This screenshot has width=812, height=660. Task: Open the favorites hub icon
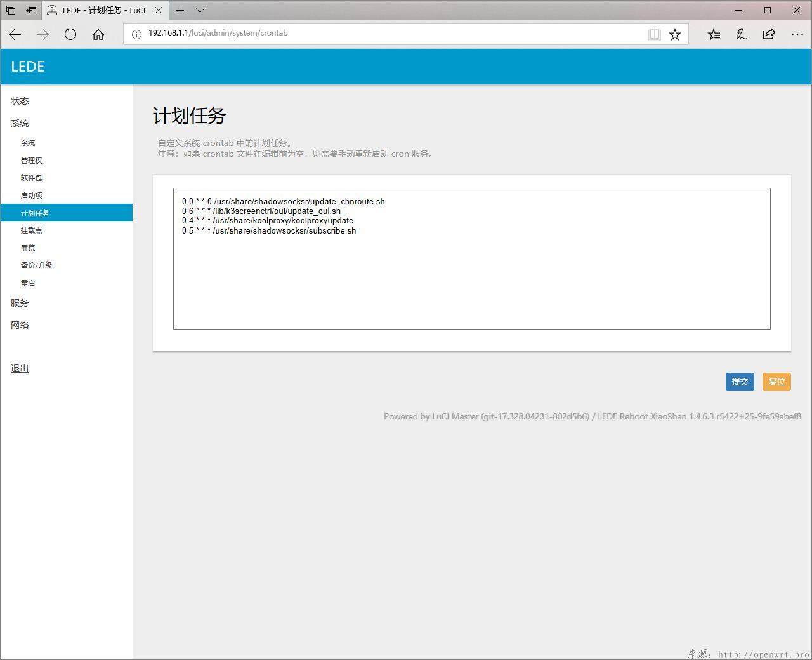714,35
